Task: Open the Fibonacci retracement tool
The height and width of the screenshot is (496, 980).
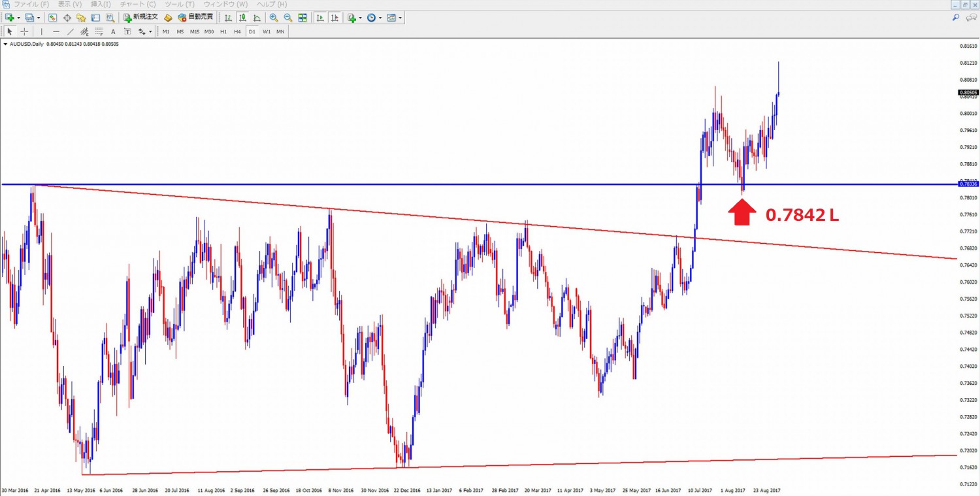Action: click(99, 31)
